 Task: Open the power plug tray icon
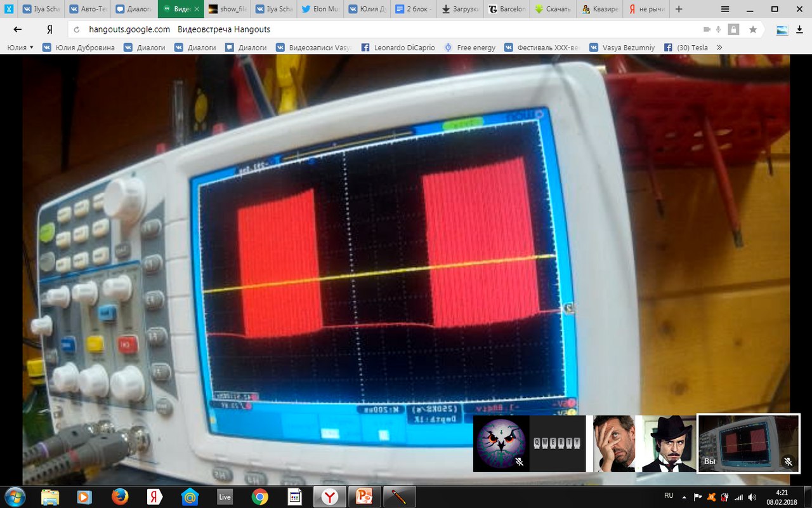725,497
